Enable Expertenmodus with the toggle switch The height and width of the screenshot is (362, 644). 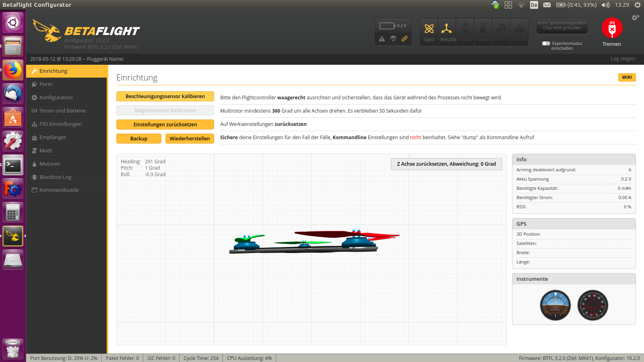pyautogui.click(x=546, y=43)
